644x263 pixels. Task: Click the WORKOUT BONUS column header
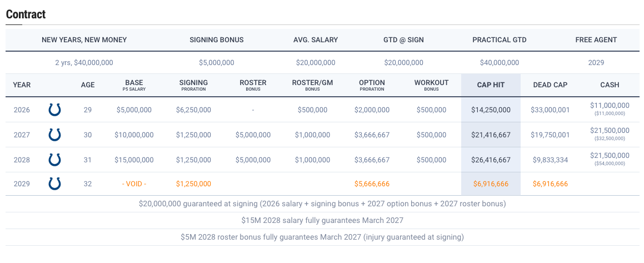431,85
